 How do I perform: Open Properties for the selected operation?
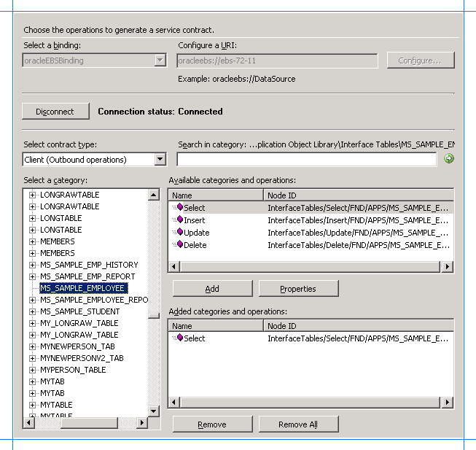point(298,289)
